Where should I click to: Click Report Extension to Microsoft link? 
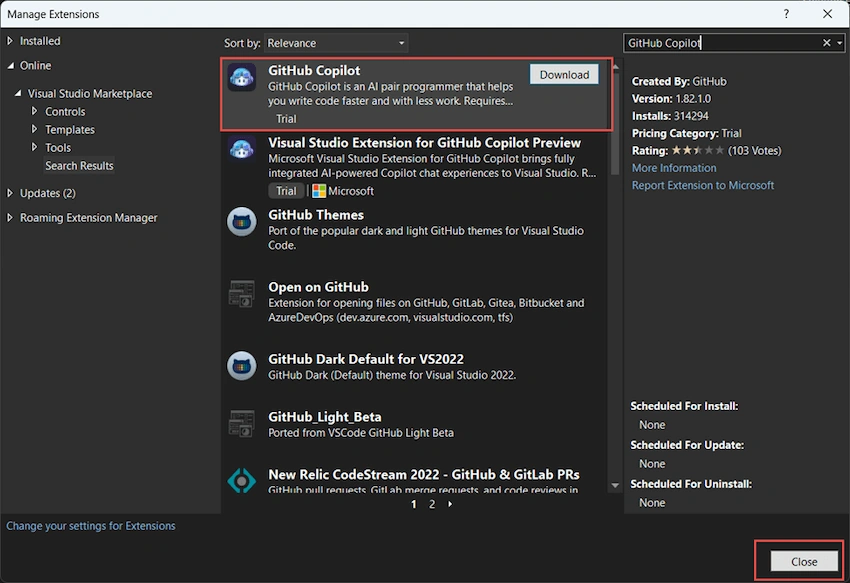click(703, 185)
